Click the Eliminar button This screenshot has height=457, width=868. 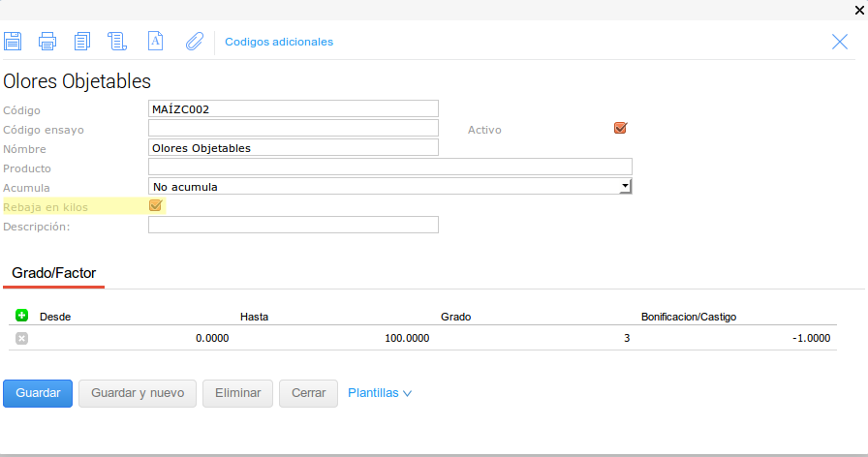click(x=237, y=393)
